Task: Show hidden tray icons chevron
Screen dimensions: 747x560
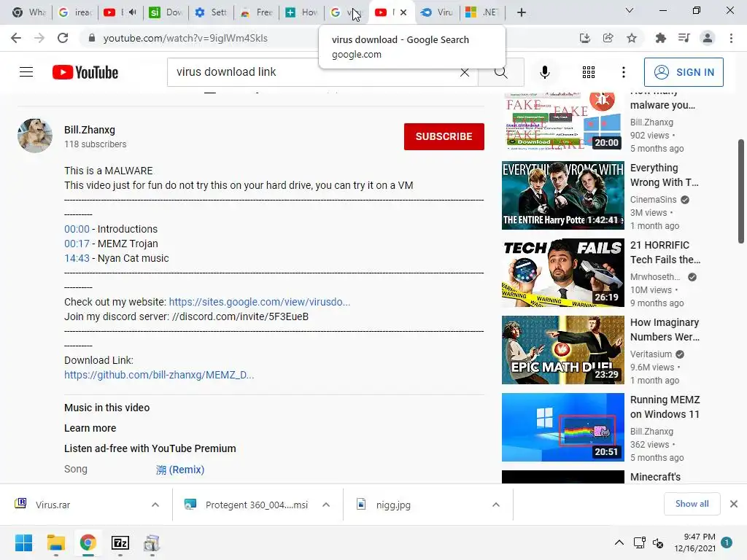Action: (x=619, y=542)
